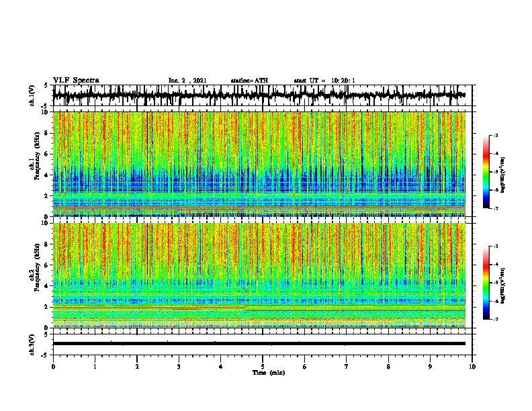The width and height of the screenshot is (532, 411).
Task: Click the "ch.1(V)" waveform axis label
Action: [x=32, y=95]
